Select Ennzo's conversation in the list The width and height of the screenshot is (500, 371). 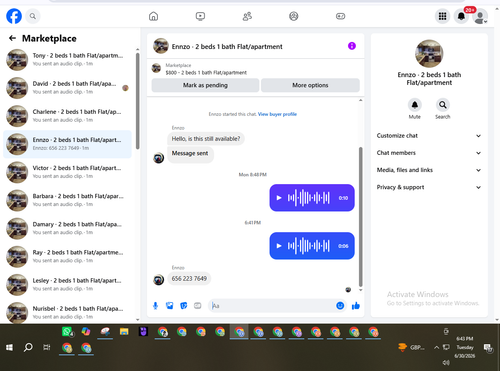[67, 144]
